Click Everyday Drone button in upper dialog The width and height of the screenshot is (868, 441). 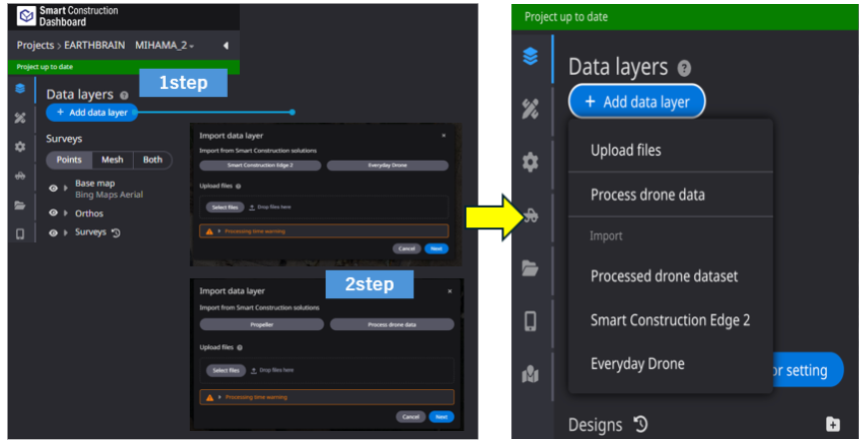tap(388, 166)
